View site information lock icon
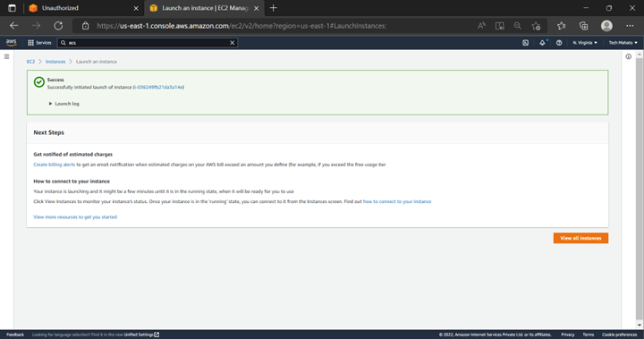This screenshot has width=644, height=339. [85, 26]
